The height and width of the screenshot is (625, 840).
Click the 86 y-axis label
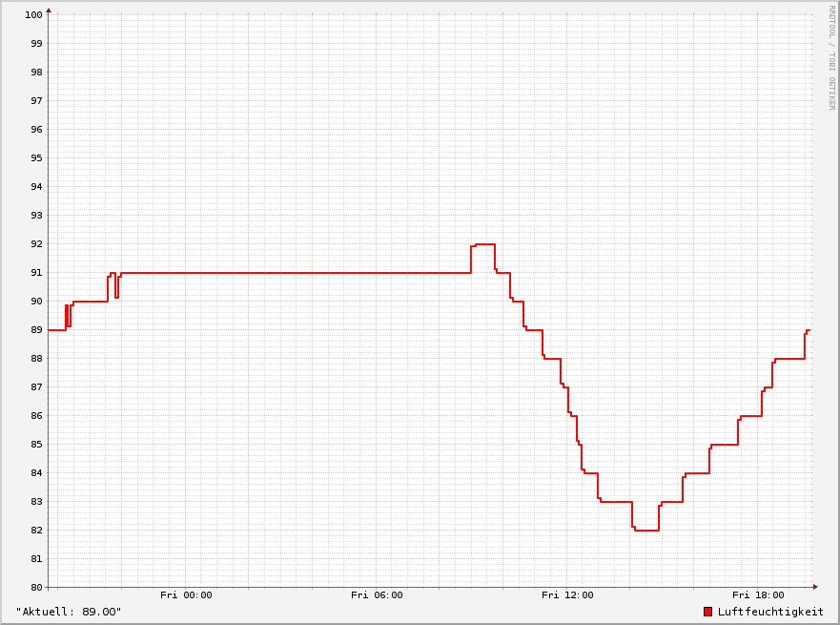click(x=36, y=416)
